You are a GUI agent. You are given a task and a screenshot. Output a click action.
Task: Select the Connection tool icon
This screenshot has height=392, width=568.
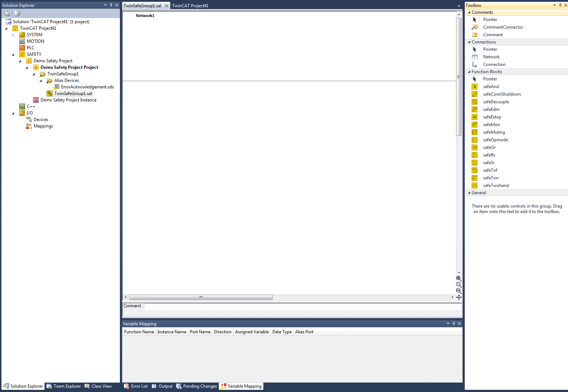click(x=475, y=64)
